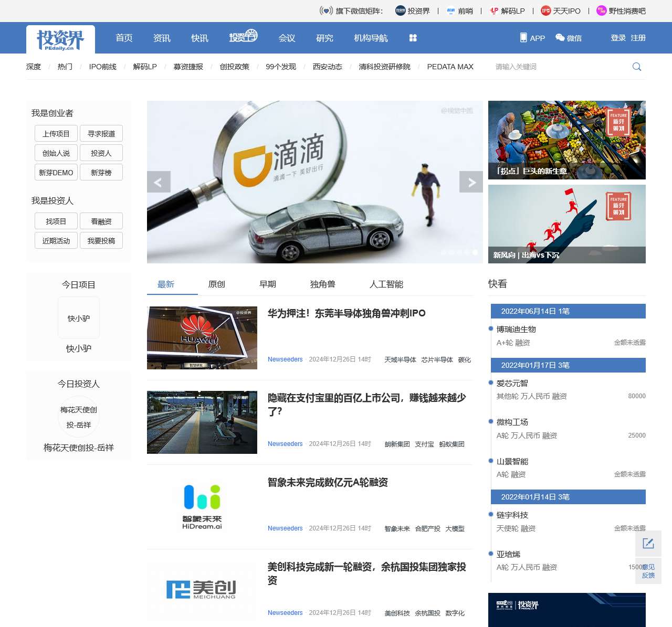The image size is (672, 627).
Task: Open 博瑞迪生物 in the 快看 list
Action: [516, 329]
